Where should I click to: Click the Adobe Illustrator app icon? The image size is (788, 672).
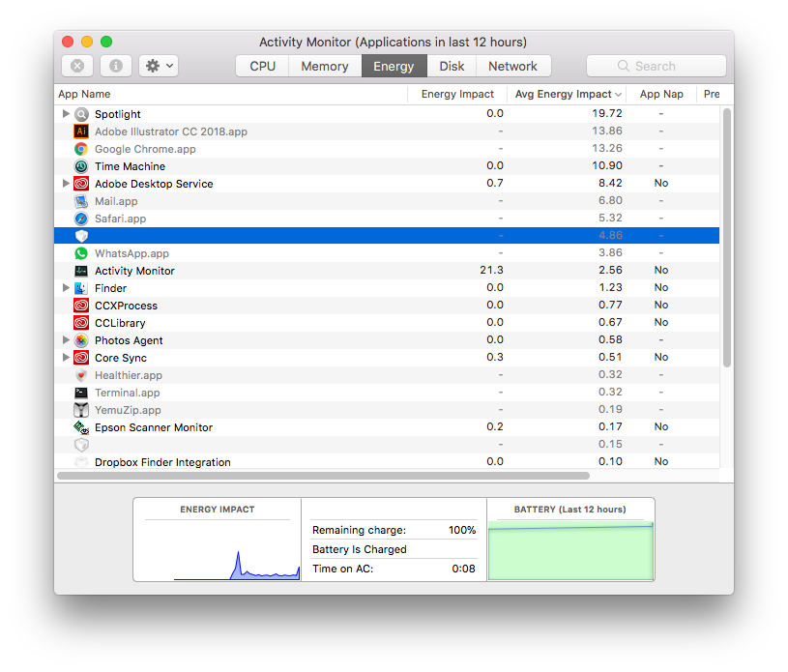tap(81, 131)
